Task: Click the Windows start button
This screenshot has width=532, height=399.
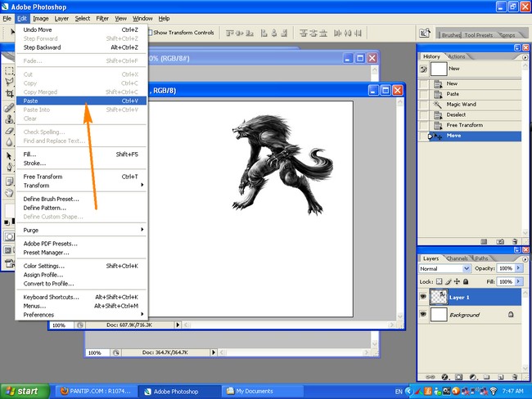Action: pos(25,391)
